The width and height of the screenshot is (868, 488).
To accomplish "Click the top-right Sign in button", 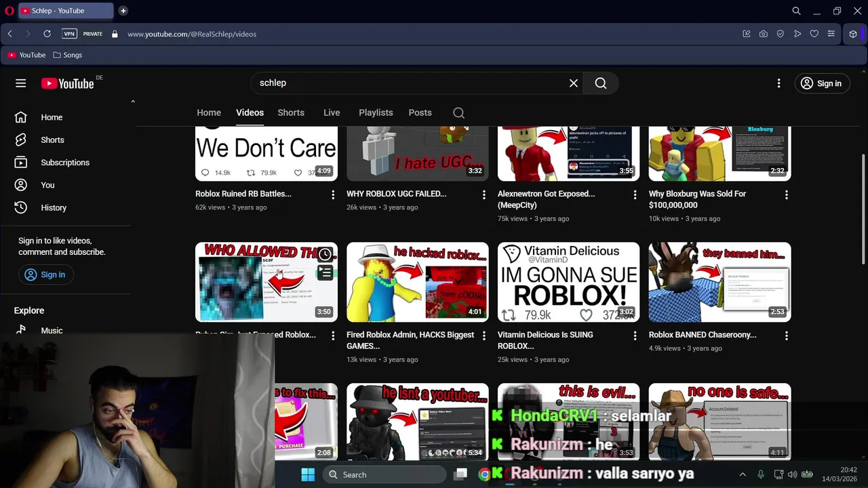I will tap(822, 83).
